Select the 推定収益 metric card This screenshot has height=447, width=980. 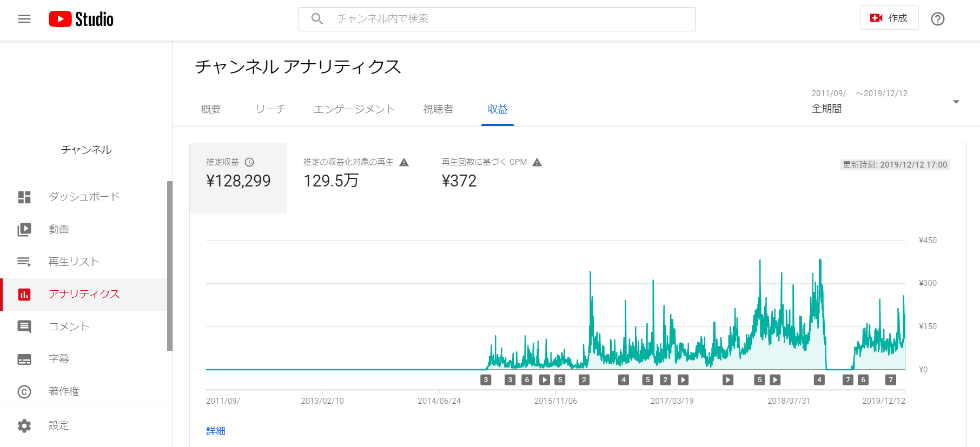click(238, 178)
